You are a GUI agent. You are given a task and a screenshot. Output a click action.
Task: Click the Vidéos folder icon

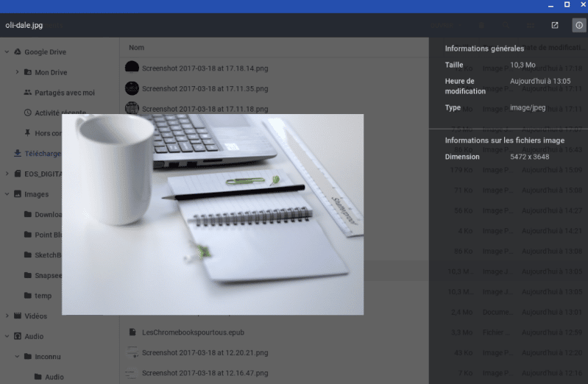tap(18, 316)
